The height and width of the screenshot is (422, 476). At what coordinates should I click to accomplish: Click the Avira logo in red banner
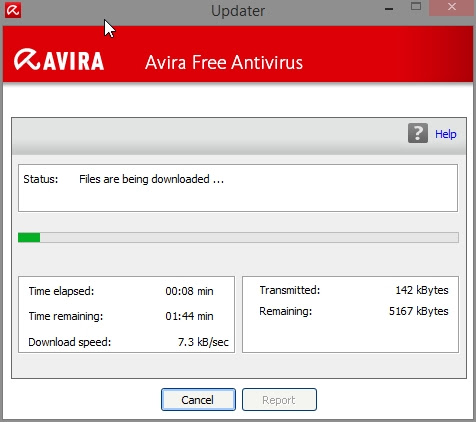click(x=59, y=60)
